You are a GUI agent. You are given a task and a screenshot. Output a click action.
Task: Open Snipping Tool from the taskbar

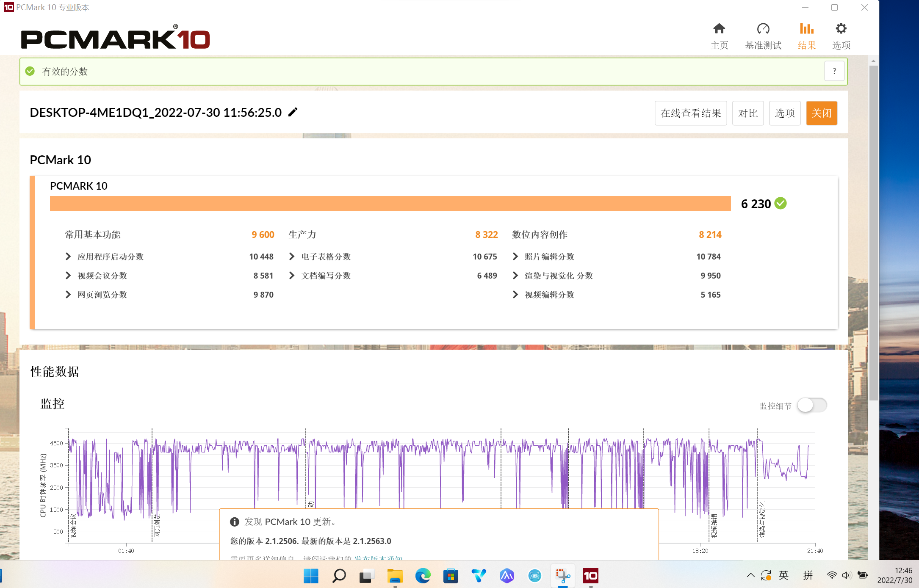pyautogui.click(x=563, y=576)
